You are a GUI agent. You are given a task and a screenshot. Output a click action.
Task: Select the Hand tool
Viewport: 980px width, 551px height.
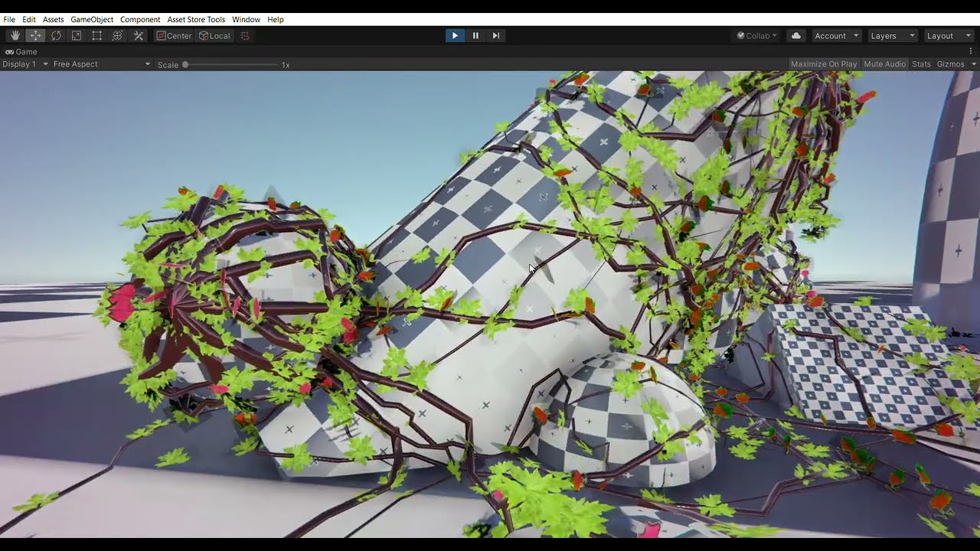click(15, 36)
